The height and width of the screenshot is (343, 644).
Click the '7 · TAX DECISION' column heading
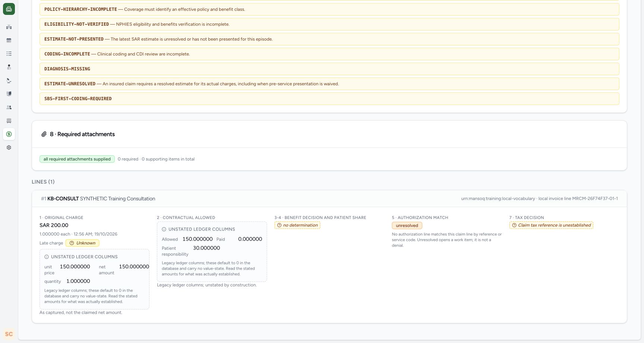pyautogui.click(x=527, y=217)
